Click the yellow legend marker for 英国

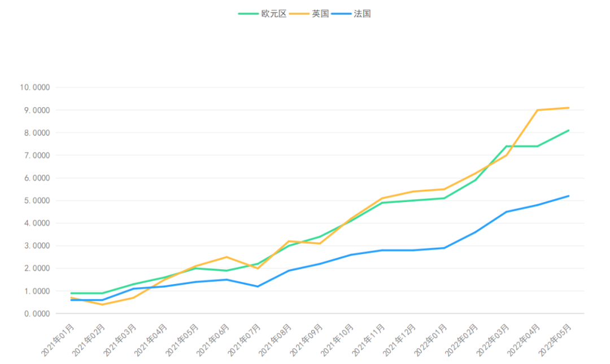[x=299, y=14]
